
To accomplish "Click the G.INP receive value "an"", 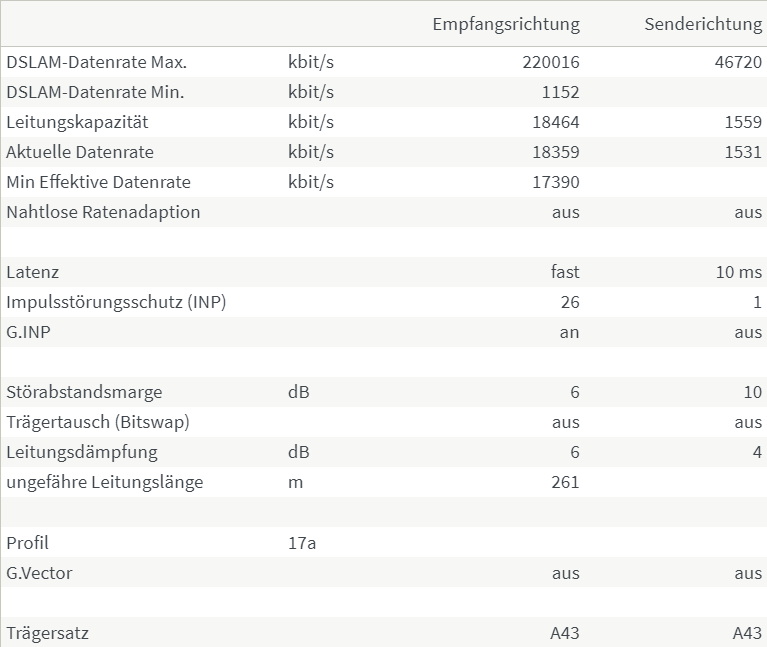I will pyautogui.click(x=569, y=332).
